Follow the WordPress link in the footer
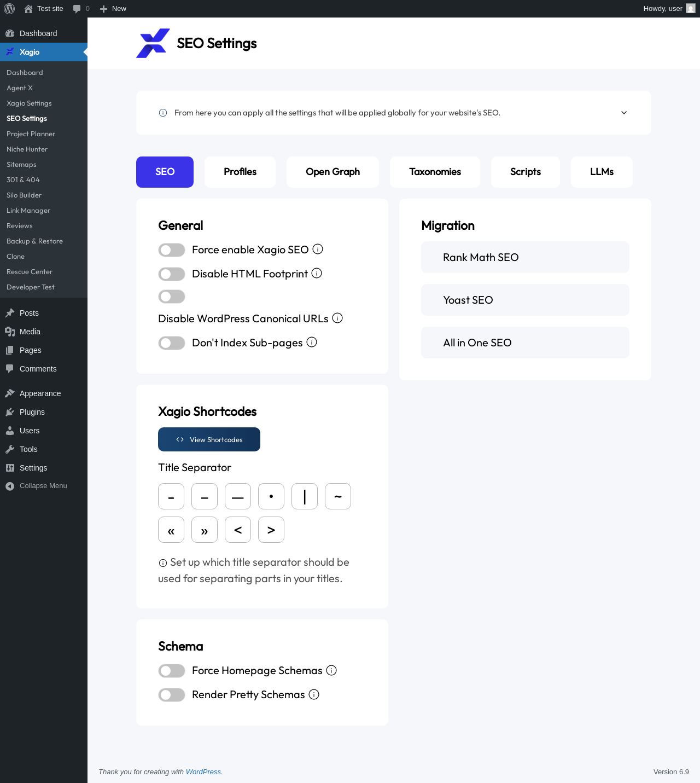Image resolution: width=700 pixels, height=783 pixels. [x=203, y=772]
